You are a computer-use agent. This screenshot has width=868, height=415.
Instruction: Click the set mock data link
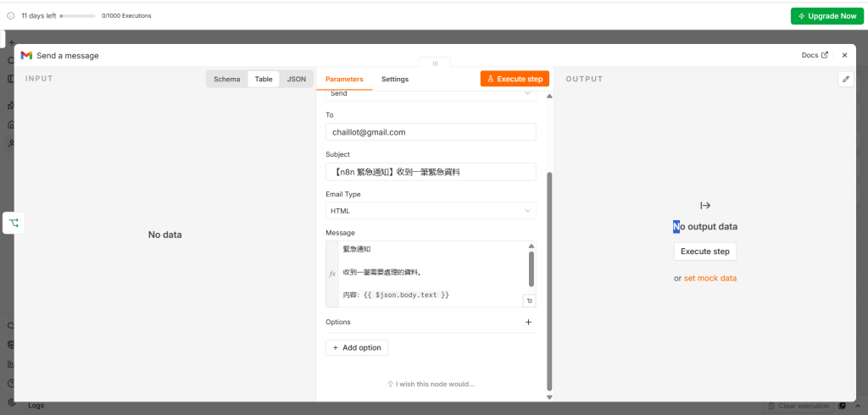pyautogui.click(x=710, y=279)
